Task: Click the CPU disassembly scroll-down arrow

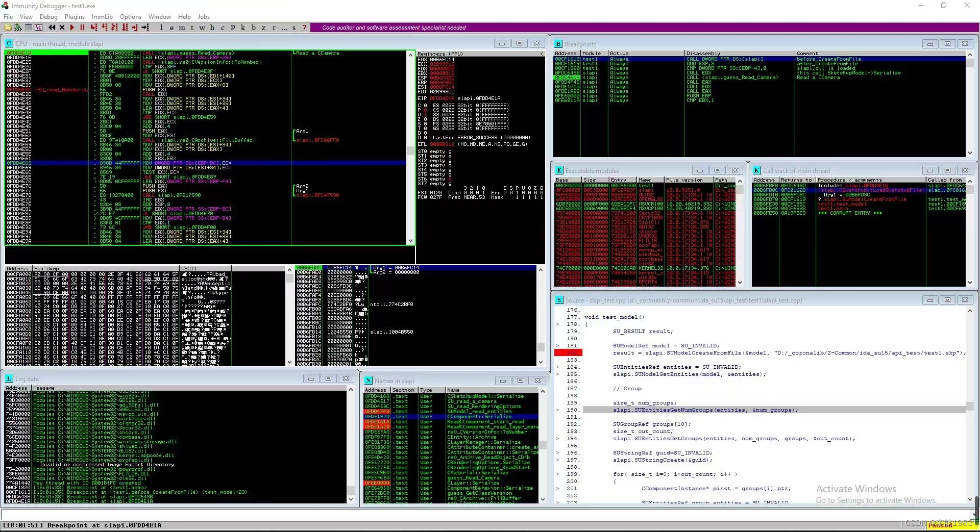Action: point(410,240)
